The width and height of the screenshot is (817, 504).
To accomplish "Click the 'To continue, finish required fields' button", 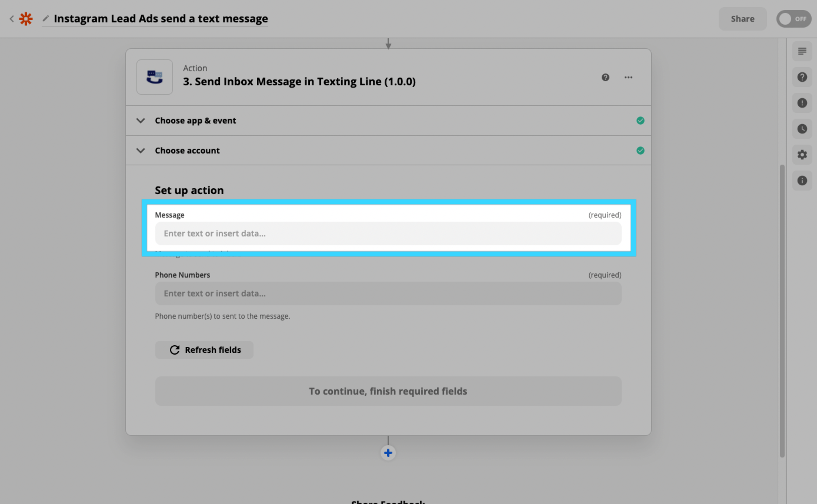I will [388, 391].
